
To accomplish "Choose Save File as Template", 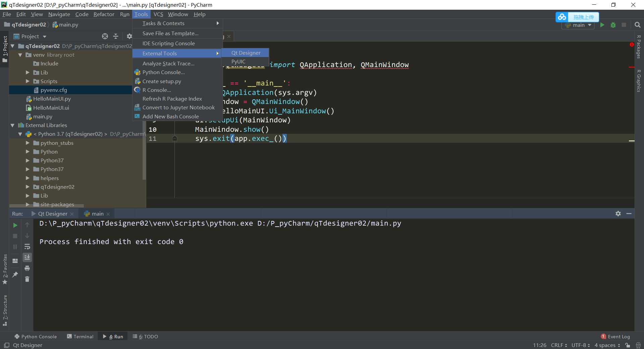I will tap(178, 34).
